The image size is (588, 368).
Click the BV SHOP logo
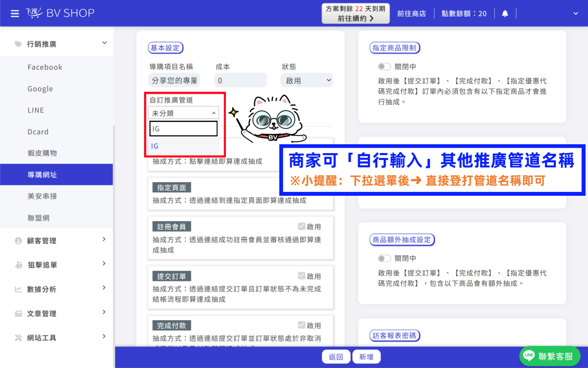tap(59, 13)
